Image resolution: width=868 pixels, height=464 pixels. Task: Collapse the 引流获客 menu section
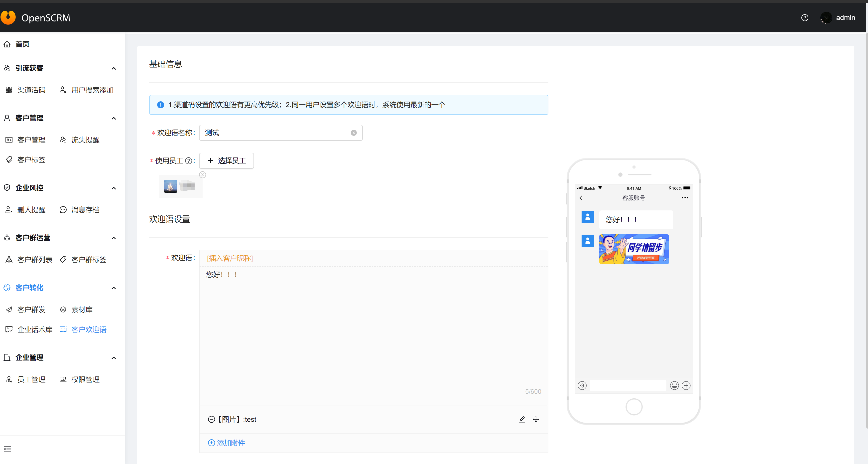tap(114, 68)
